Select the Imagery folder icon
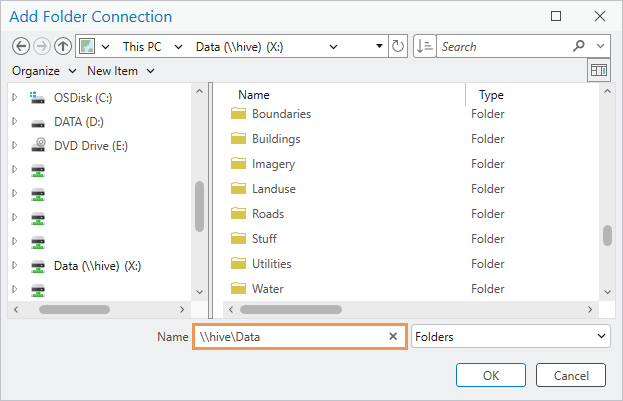The height and width of the screenshot is (401, 623). (x=239, y=164)
